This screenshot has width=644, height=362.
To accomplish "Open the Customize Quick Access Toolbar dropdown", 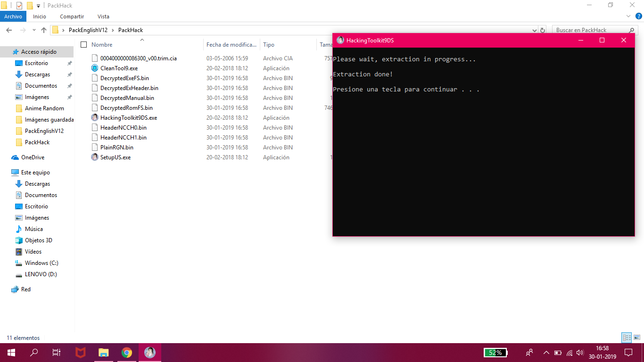I will [38, 6].
